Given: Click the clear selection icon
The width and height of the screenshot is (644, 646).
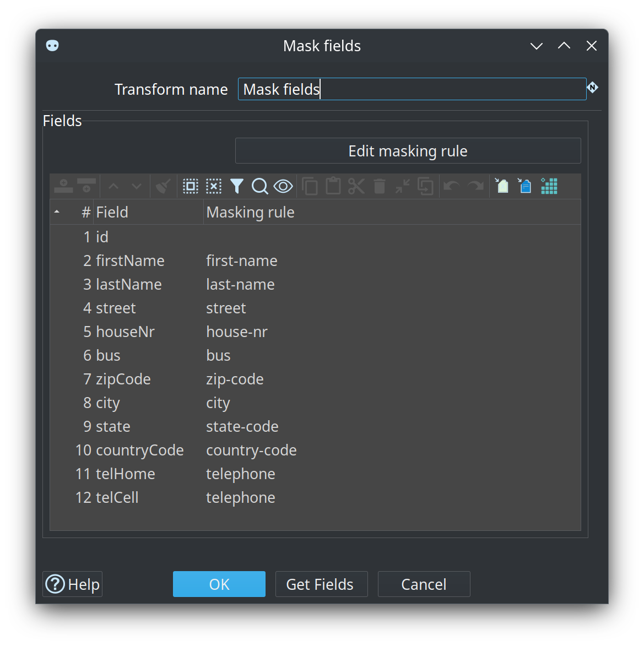Looking at the screenshot, I should (213, 186).
